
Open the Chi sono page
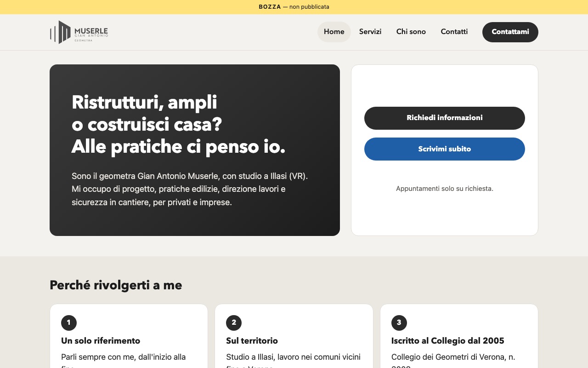coord(411,32)
